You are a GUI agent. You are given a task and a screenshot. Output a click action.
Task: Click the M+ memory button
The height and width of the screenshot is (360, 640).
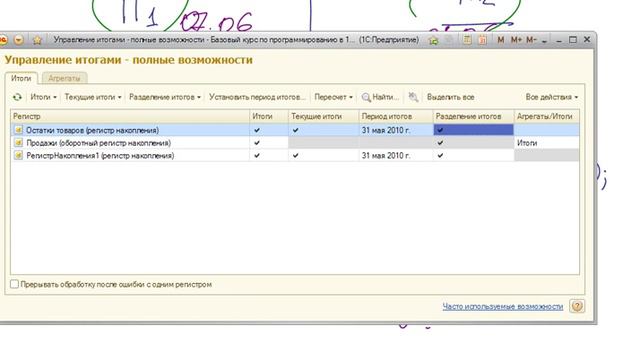pos(516,40)
